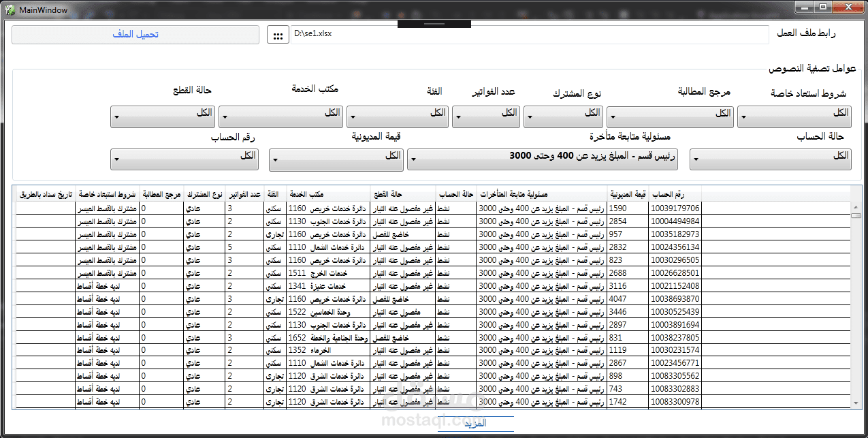Image resolution: width=868 pixels, height=438 pixels.
Task: Expand the مسئولية متابعة متأخرة dropdown showing رئيس قسم
Action: (x=544, y=159)
